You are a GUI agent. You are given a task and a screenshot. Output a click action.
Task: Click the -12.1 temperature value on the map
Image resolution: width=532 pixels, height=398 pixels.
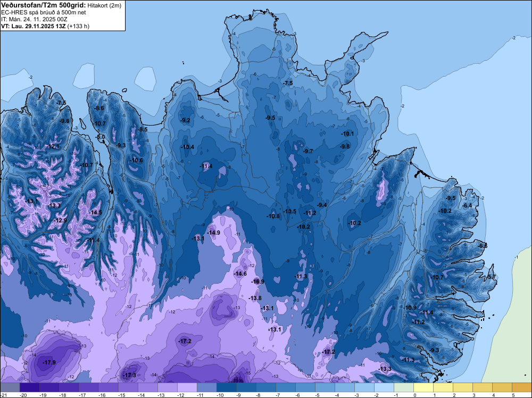(53, 146)
